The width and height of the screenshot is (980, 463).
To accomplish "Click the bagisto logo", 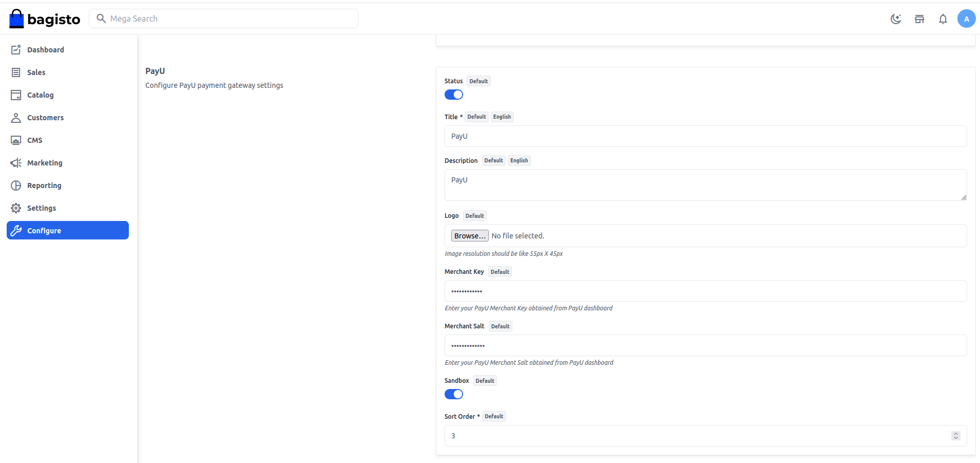I will pyautogui.click(x=45, y=19).
